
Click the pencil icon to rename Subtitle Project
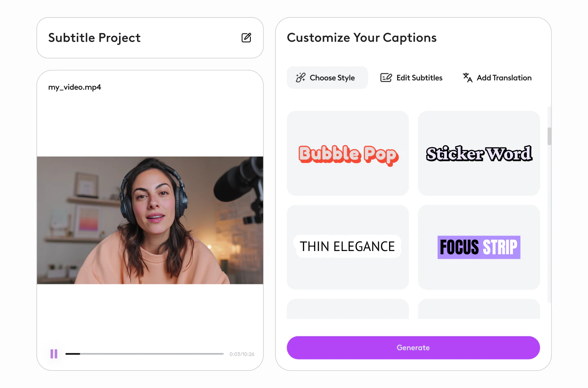pos(246,37)
